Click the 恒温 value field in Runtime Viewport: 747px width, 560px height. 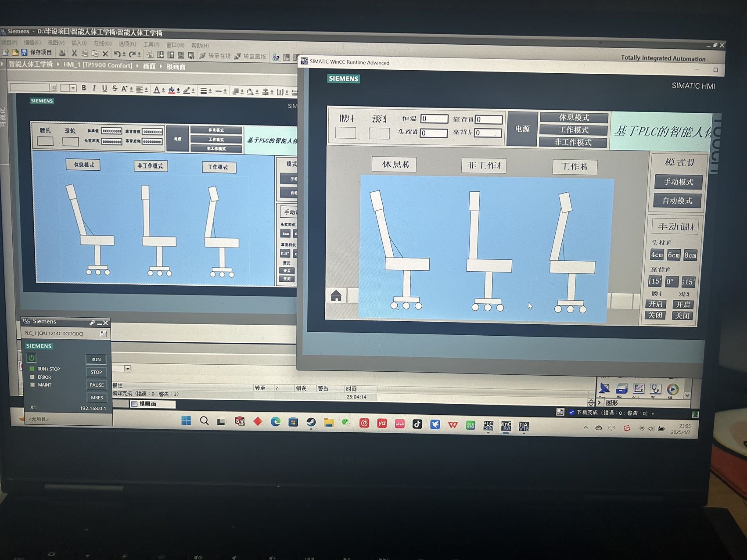(434, 119)
